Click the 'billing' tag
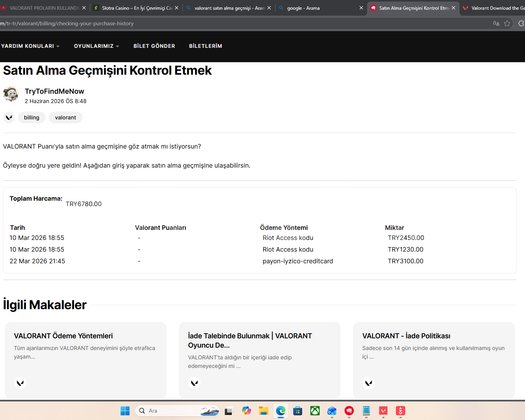Viewport: 525px width, 420px height. click(x=31, y=118)
